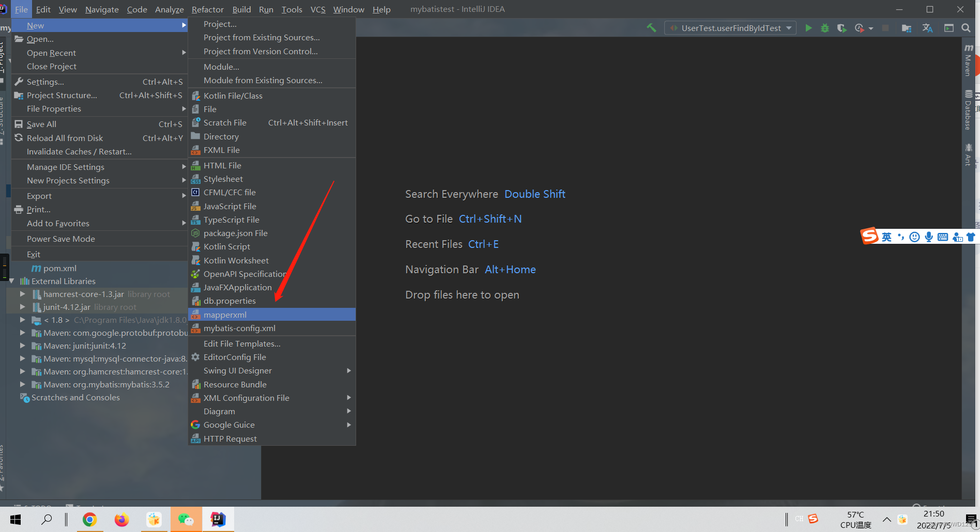This screenshot has height=532, width=980.
Task: Start debugging with the bug icon
Action: [x=825, y=28]
